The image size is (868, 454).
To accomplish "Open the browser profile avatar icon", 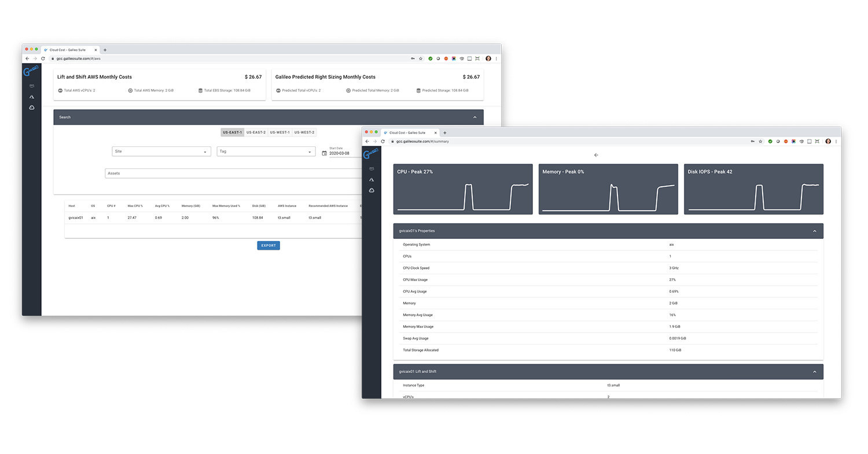I will tap(828, 142).
